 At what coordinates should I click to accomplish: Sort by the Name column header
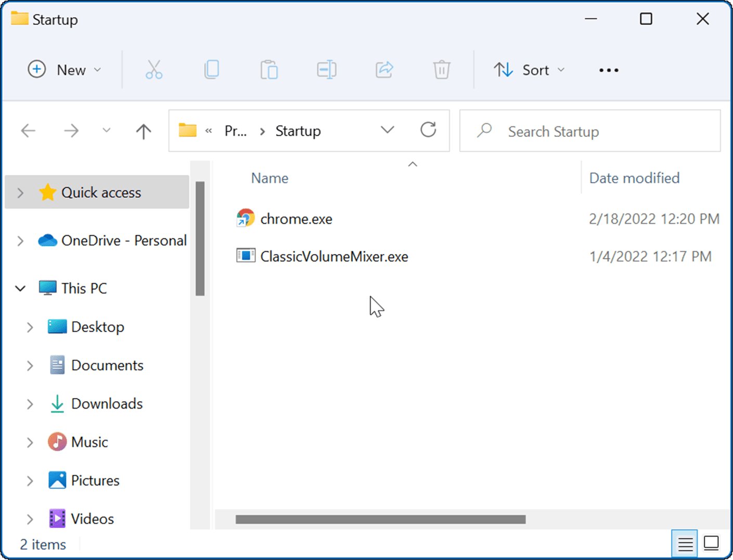pyautogui.click(x=269, y=178)
